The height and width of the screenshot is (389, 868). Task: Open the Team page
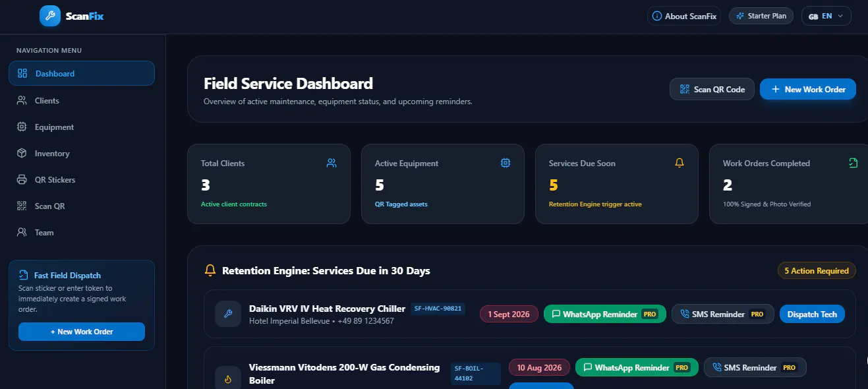tap(82, 232)
